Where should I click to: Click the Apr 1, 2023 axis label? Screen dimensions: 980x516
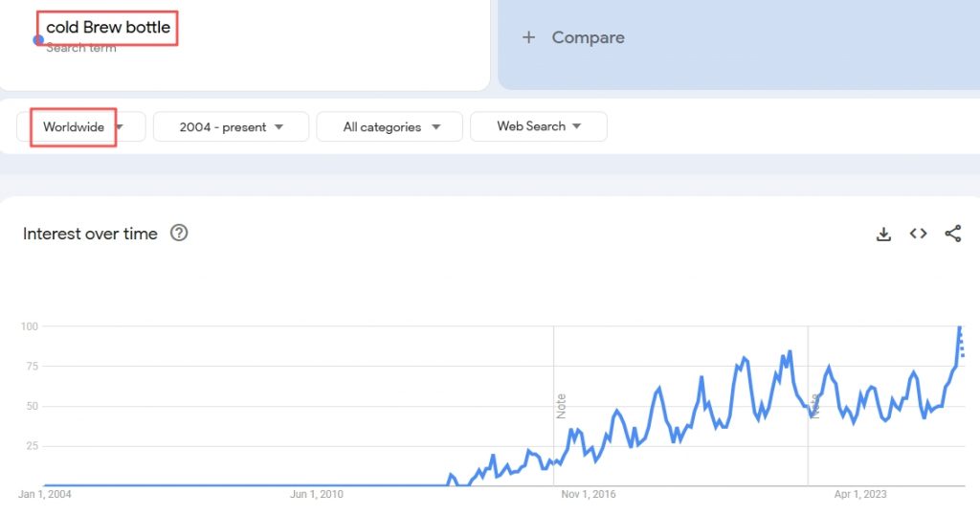(x=860, y=494)
